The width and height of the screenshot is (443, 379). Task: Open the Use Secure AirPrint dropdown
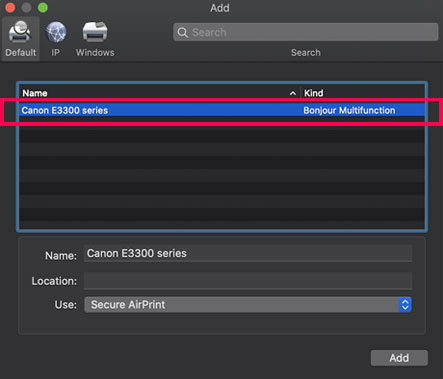click(248, 305)
